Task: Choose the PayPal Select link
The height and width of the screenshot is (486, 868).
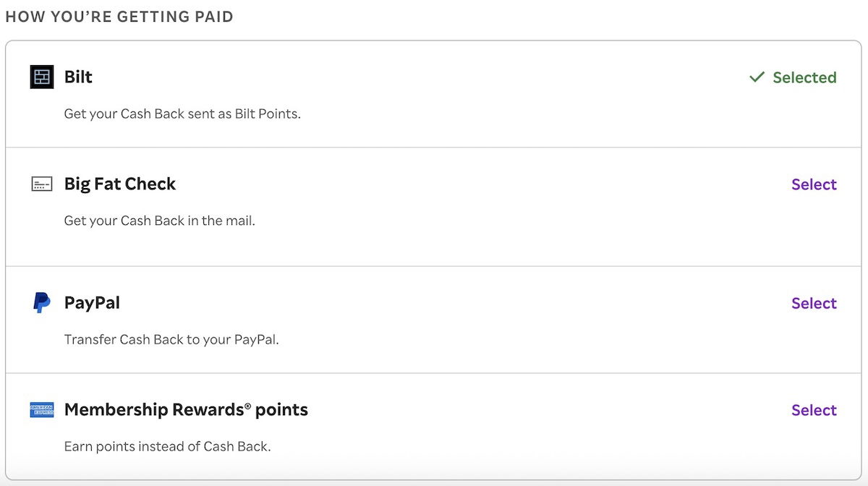Action: tap(814, 303)
